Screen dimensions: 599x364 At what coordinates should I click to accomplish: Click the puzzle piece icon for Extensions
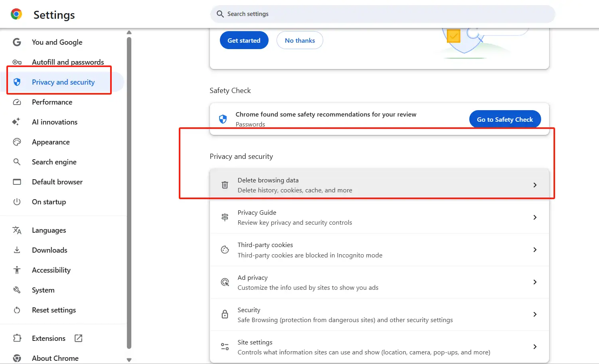17,338
